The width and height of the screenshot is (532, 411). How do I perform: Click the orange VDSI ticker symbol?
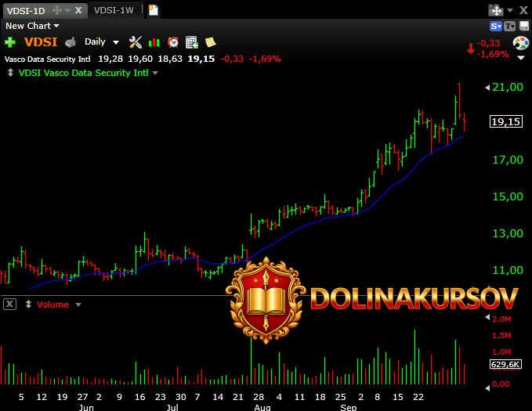pos(41,42)
